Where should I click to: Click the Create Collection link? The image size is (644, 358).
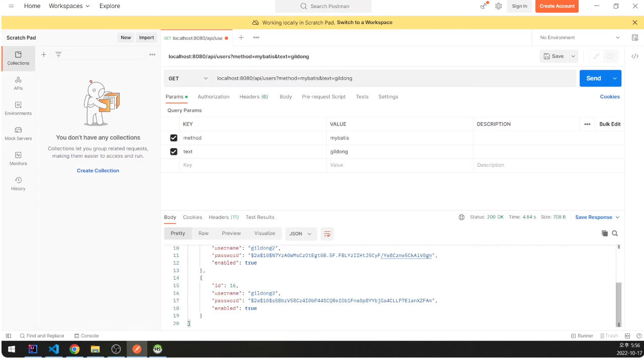[98, 171]
